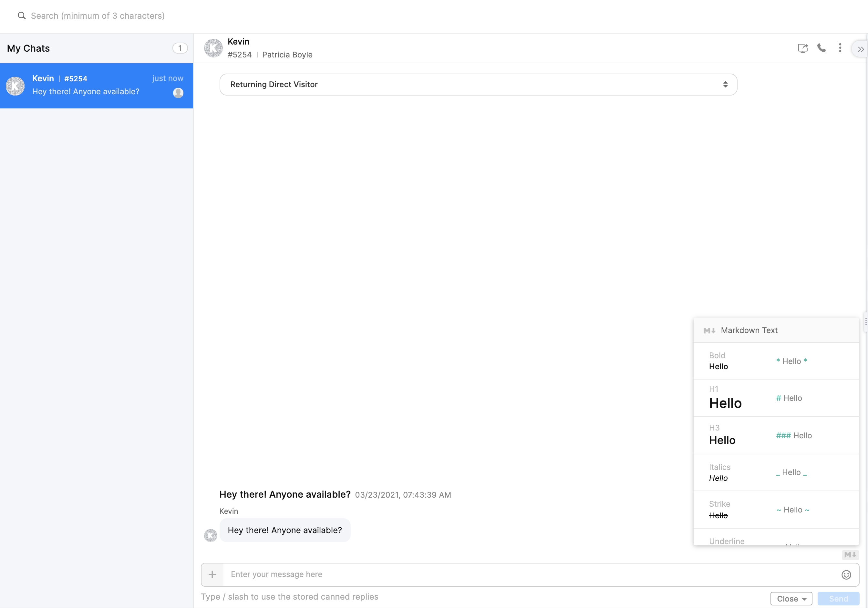Click the Italics markdown example row
The height and width of the screenshot is (608, 868).
click(776, 472)
